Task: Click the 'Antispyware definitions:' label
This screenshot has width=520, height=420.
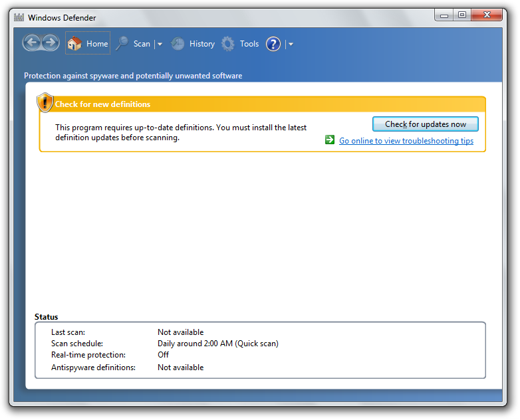Action: [x=93, y=367]
